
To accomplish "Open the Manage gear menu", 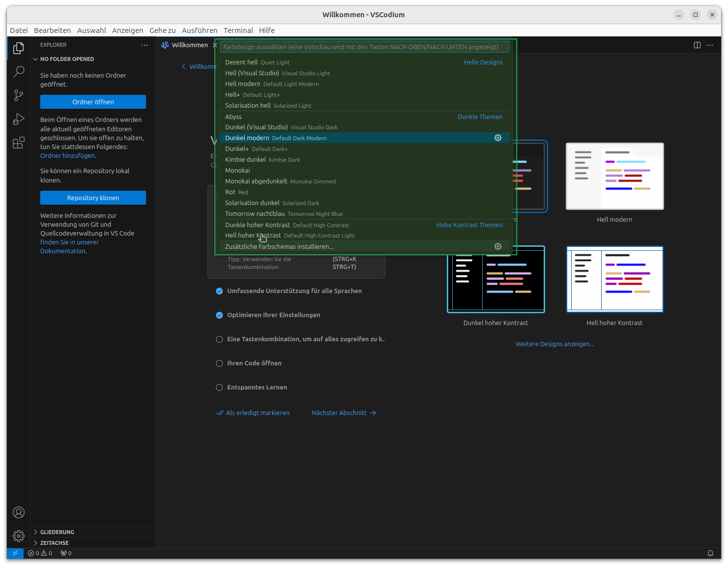I will tap(18, 536).
